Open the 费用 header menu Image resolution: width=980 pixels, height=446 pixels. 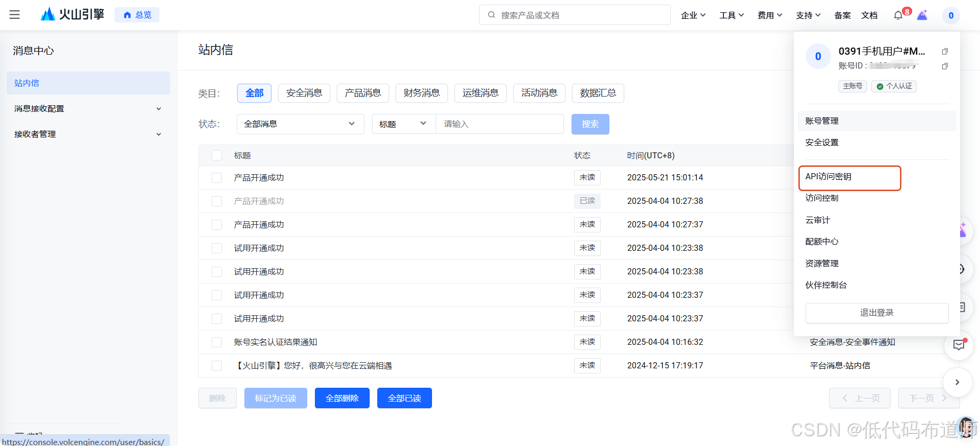(770, 15)
